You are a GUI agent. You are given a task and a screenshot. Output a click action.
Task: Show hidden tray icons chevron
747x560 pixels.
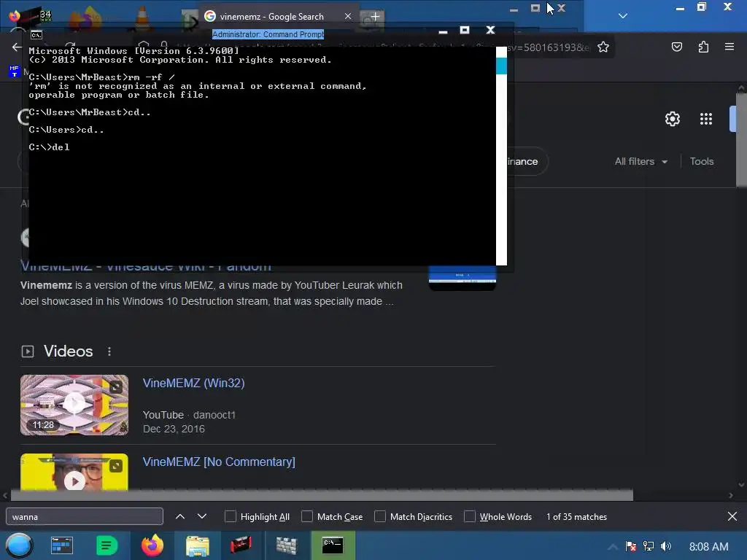click(x=613, y=546)
